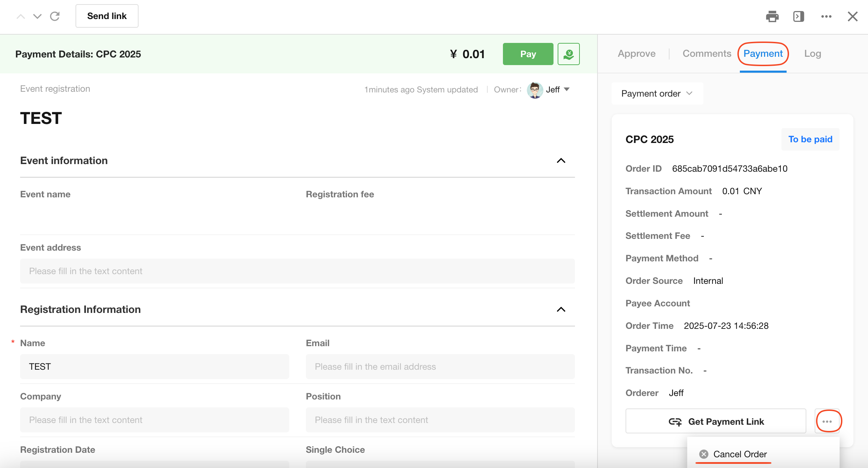Image resolution: width=868 pixels, height=468 pixels.
Task: Click the Email input field
Action: 440,367
